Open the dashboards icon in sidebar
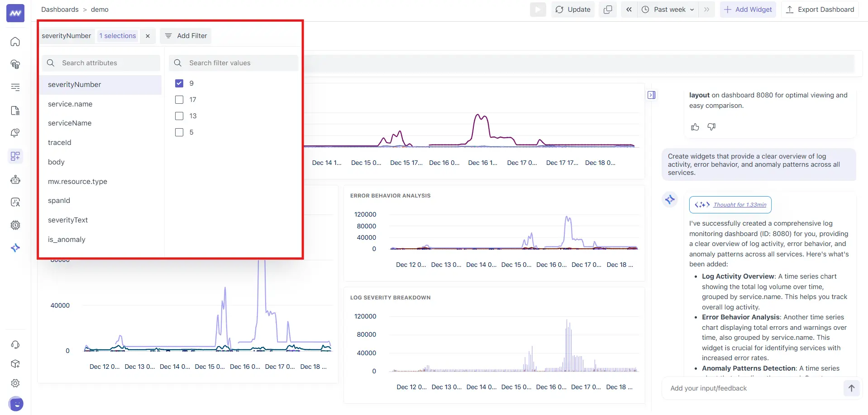The height and width of the screenshot is (415, 868). 15,156
